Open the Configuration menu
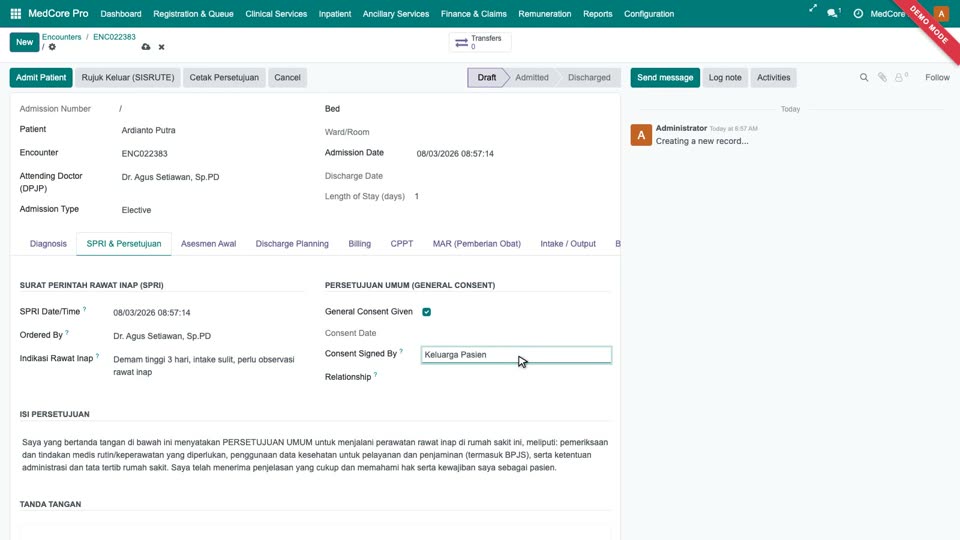 click(649, 13)
